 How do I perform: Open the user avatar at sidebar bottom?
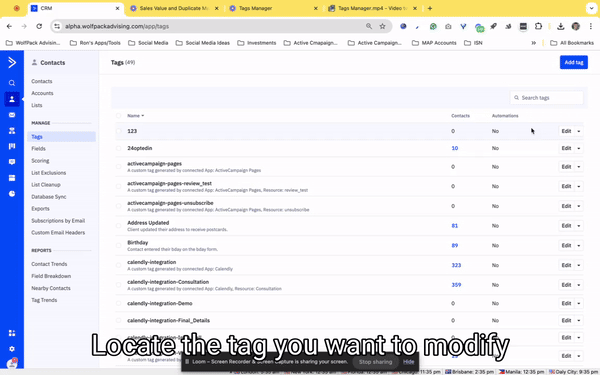[12, 363]
